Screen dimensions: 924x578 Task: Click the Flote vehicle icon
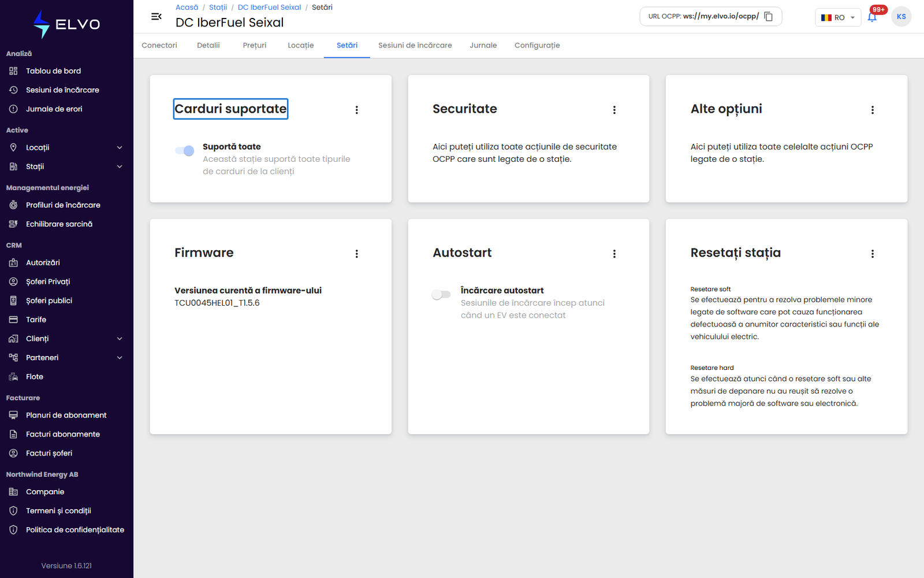(x=13, y=377)
